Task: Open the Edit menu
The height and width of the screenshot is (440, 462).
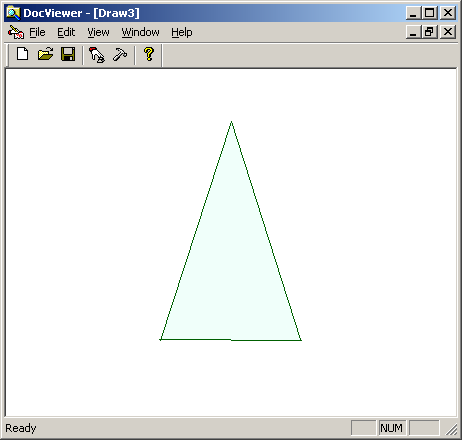Action: point(66,32)
